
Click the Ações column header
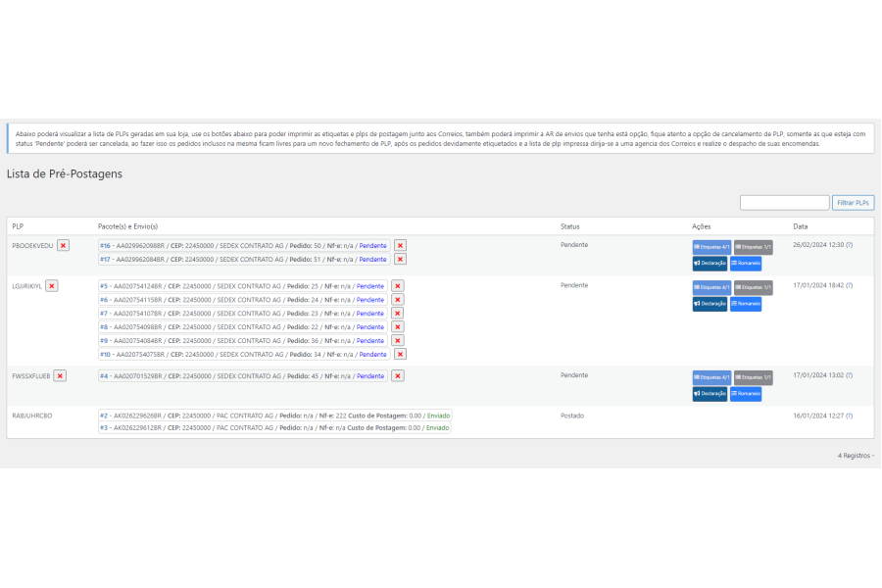pyautogui.click(x=701, y=226)
